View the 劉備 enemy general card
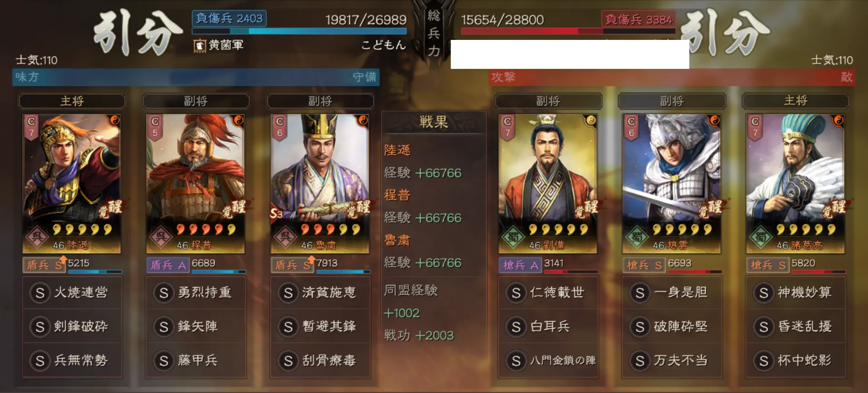This screenshot has width=868, height=393. click(x=547, y=184)
